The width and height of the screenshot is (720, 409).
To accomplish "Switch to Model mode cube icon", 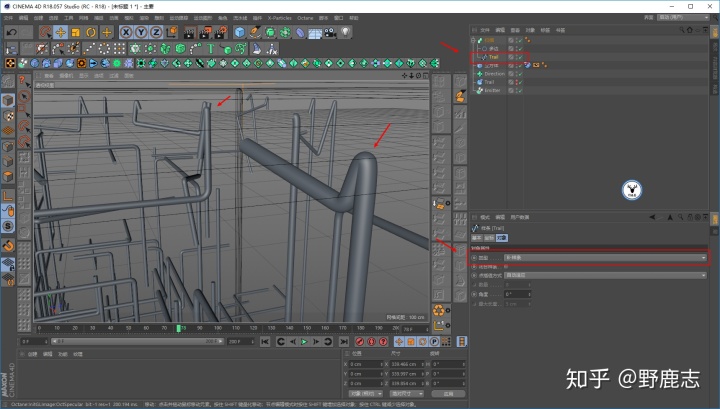I will [8, 100].
